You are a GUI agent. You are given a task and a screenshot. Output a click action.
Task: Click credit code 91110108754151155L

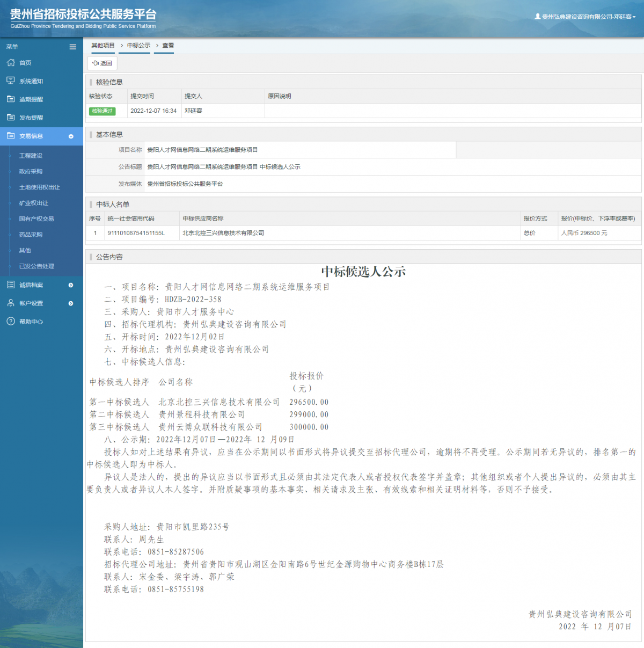point(136,233)
